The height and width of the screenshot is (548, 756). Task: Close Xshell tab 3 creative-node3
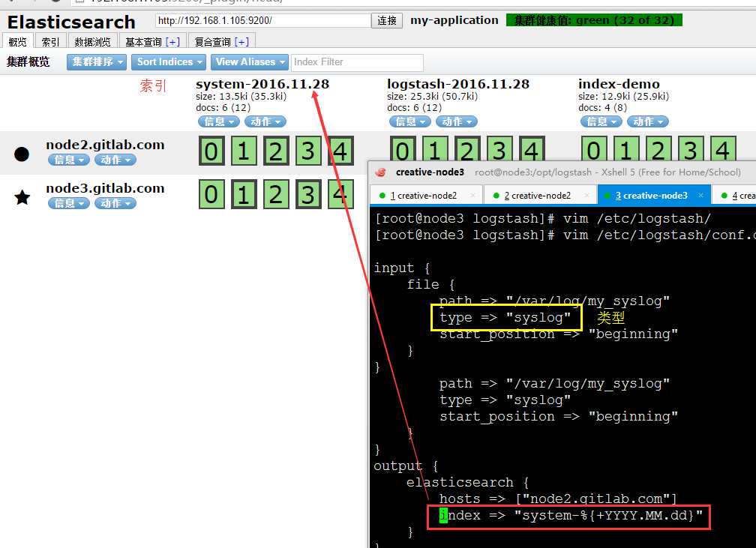click(700, 195)
